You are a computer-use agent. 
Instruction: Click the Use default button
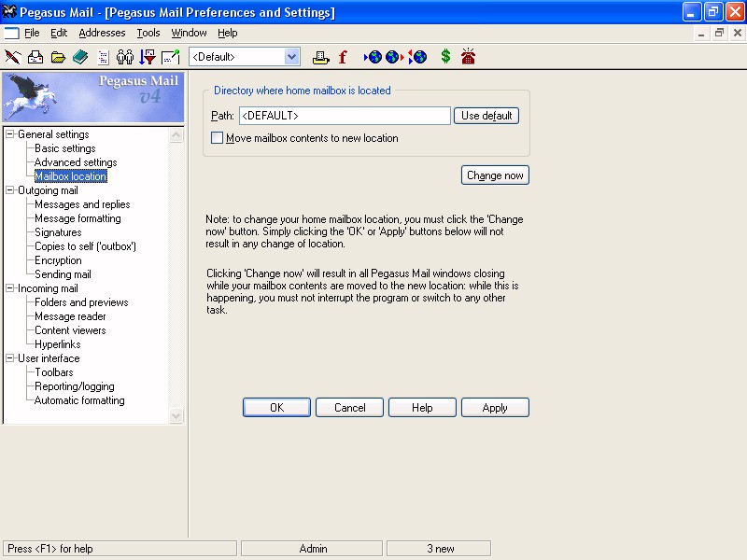pyautogui.click(x=486, y=116)
